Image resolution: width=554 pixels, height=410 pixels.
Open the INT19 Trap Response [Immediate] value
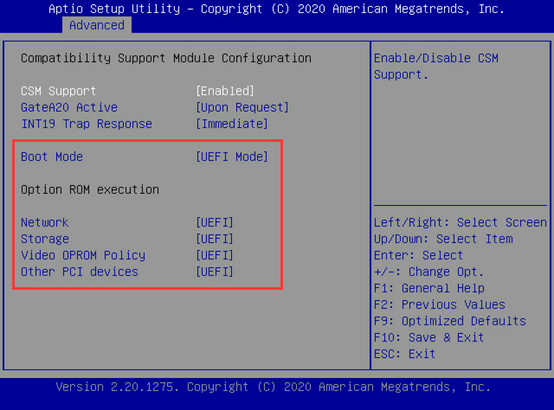pos(232,124)
